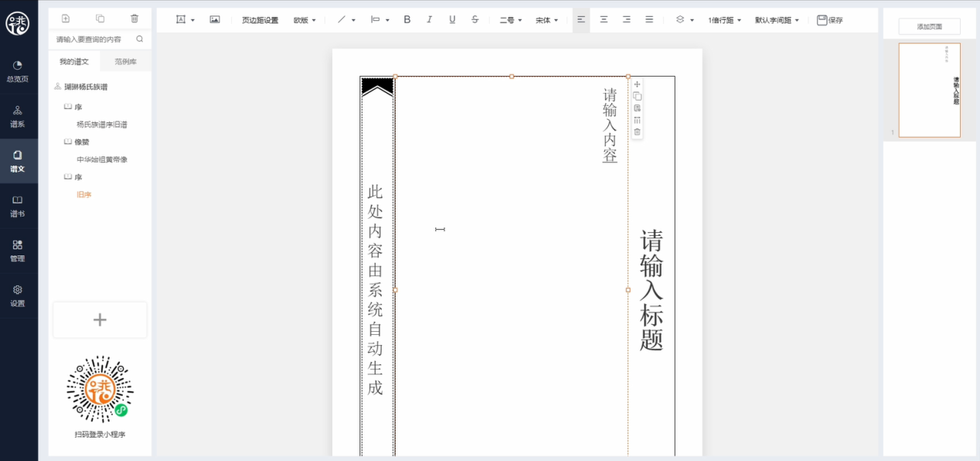Switch to the 范例库 tab
Viewport: 980px width, 461px height.
(125, 61)
